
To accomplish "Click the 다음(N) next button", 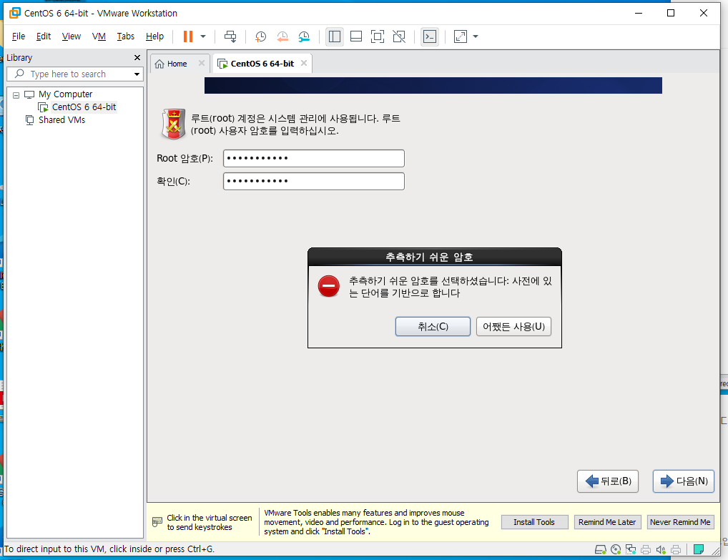I will click(x=684, y=481).
